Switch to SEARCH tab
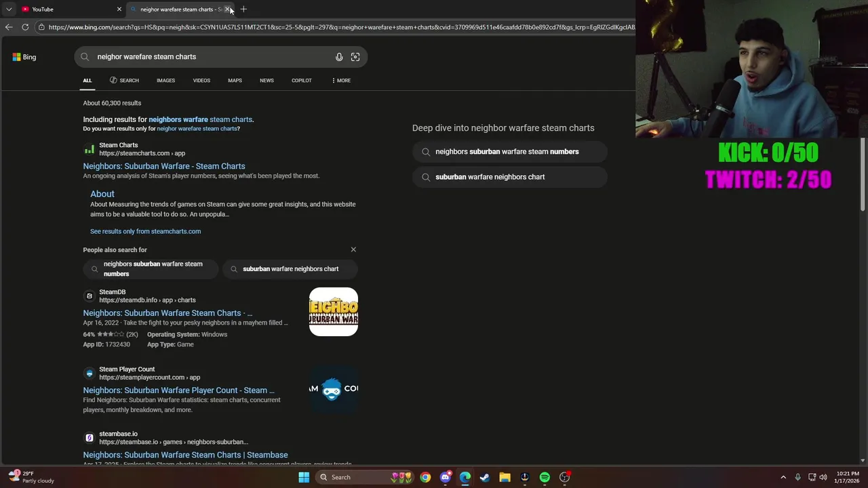This screenshot has width=868, height=488. tap(124, 81)
